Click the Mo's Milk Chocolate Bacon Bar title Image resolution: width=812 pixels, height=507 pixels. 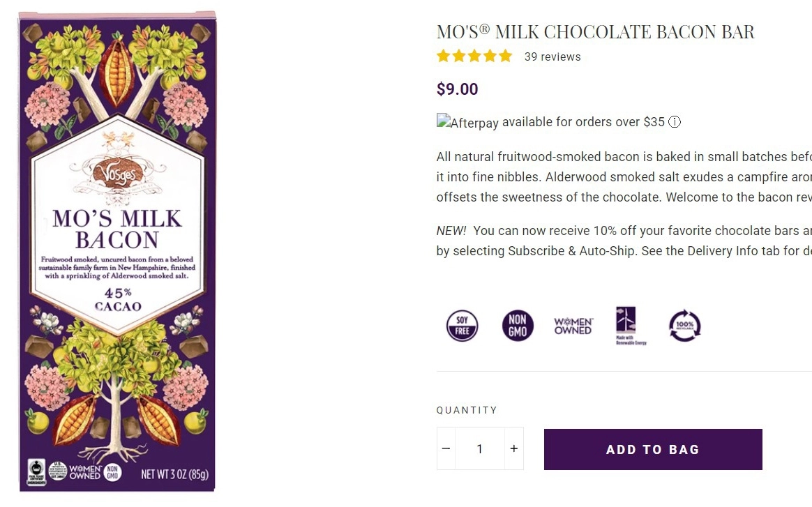point(595,32)
